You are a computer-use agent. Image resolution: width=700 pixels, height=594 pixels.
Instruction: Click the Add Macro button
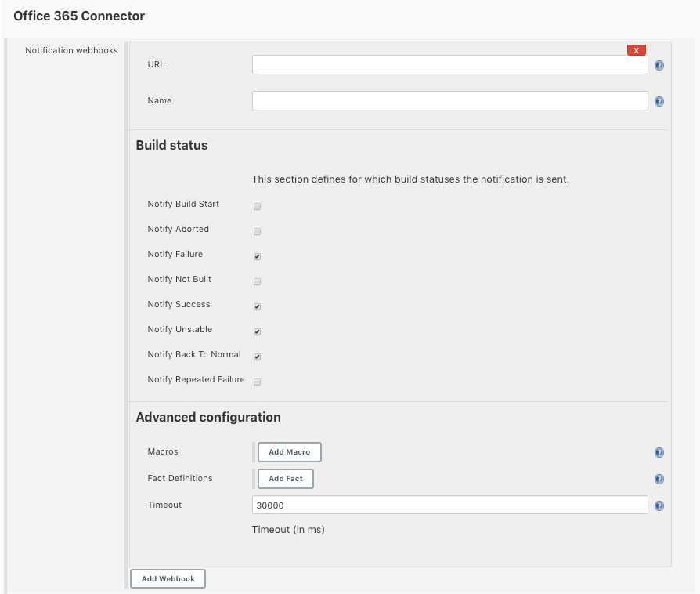point(289,452)
